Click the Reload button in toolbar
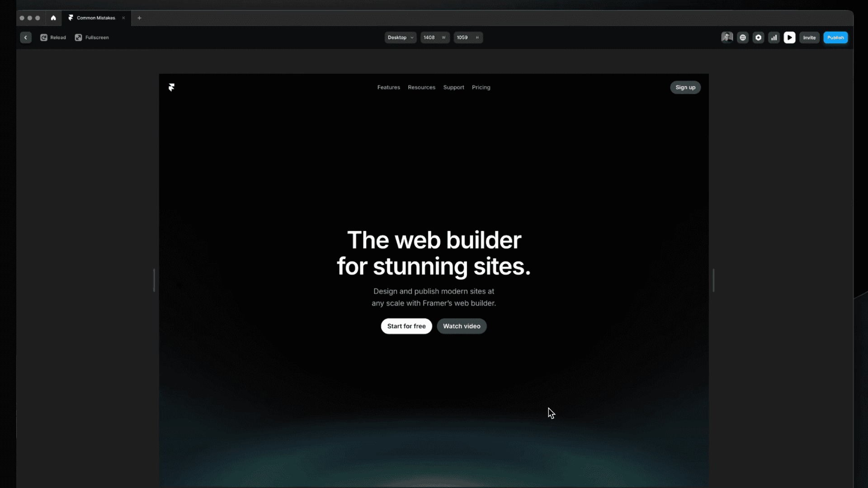The height and width of the screenshot is (488, 868). [x=53, y=37]
